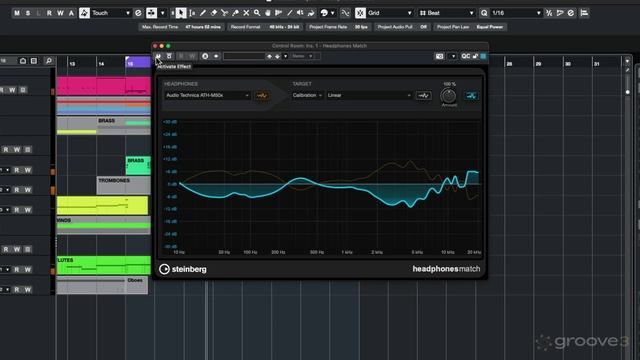Click the Steinberg logo in plugin

[x=182, y=269]
